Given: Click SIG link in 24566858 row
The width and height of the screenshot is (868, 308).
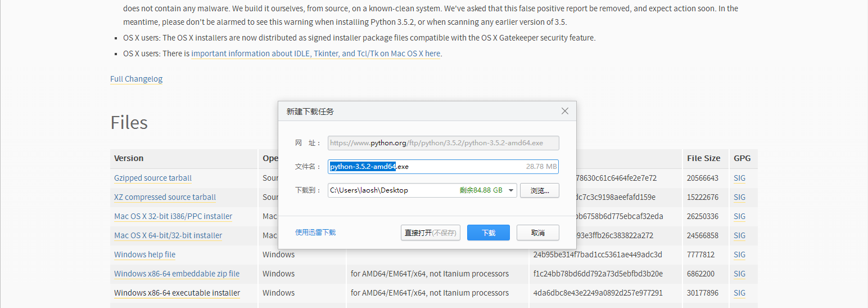Looking at the screenshot, I should pyautogui.click(x=739, y=235).
